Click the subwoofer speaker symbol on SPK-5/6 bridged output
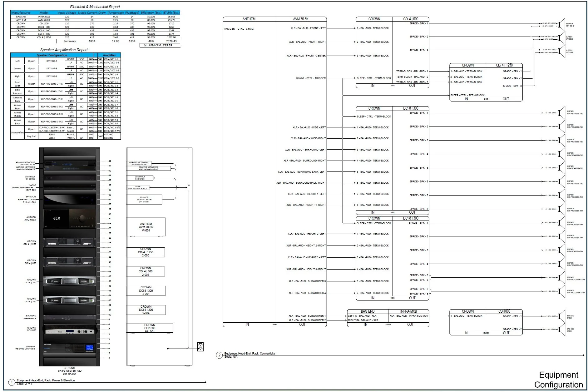The image size is (588, 392). [x=561, y=277]
